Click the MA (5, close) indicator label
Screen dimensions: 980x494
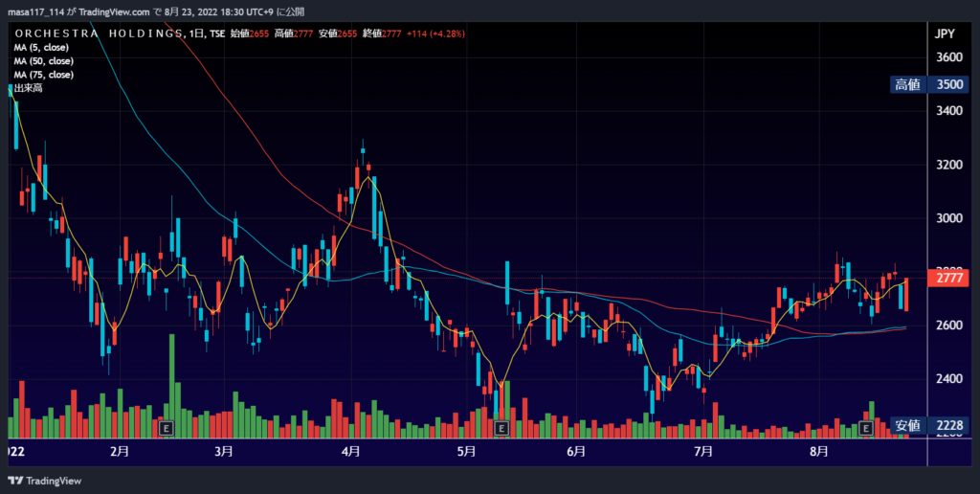41,48
